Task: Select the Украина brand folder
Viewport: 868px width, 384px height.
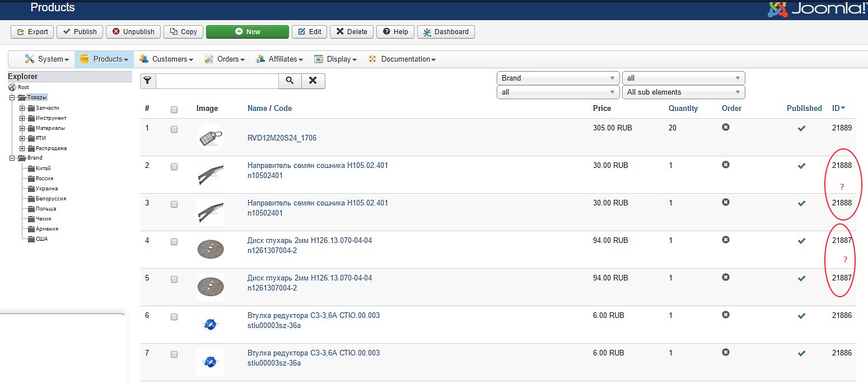Action: pyautogui.click(x=46, y=189)
